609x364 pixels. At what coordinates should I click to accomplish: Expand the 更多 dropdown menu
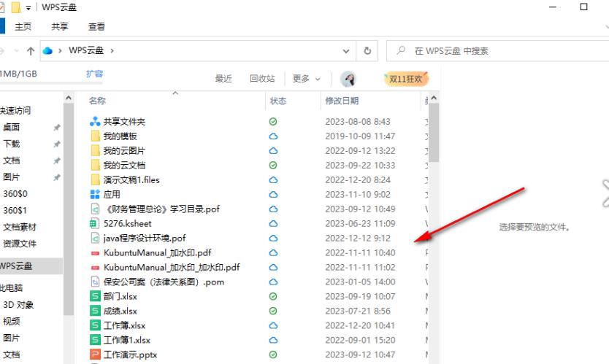click(x=307, y=79)
